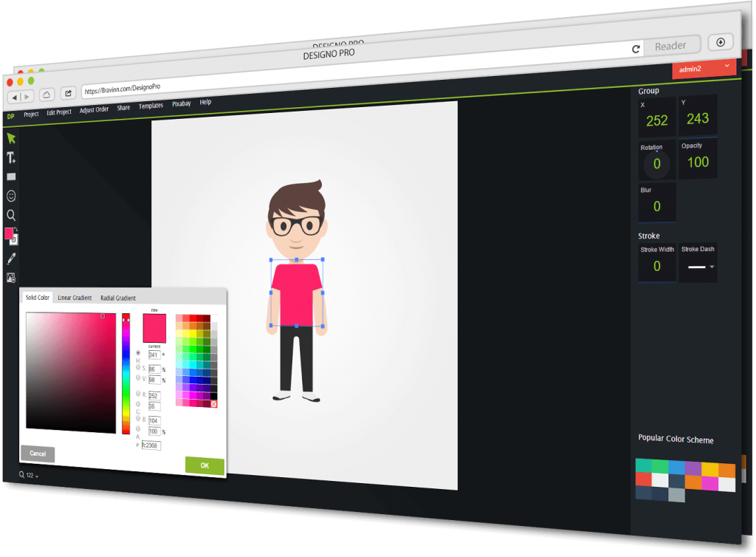Open the zoom level 122 dropdown
Screen dimensions: 756x557
click(30, 475)
